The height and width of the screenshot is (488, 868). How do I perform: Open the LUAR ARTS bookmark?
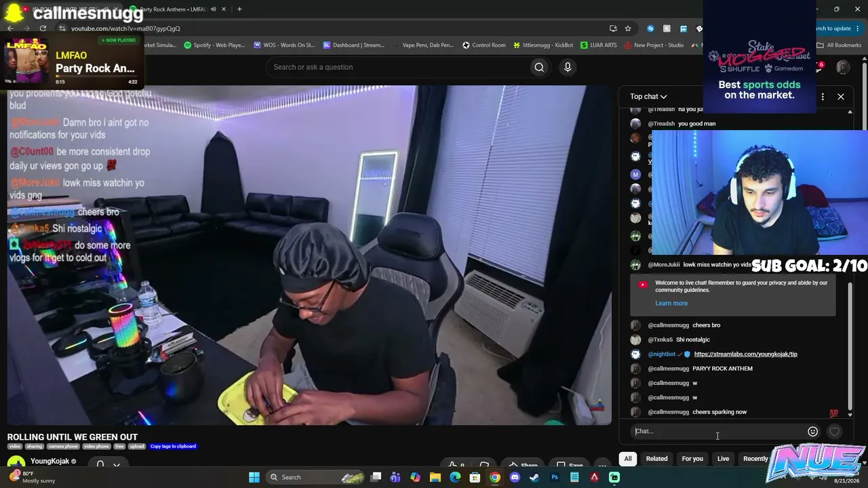pos(599,45)
